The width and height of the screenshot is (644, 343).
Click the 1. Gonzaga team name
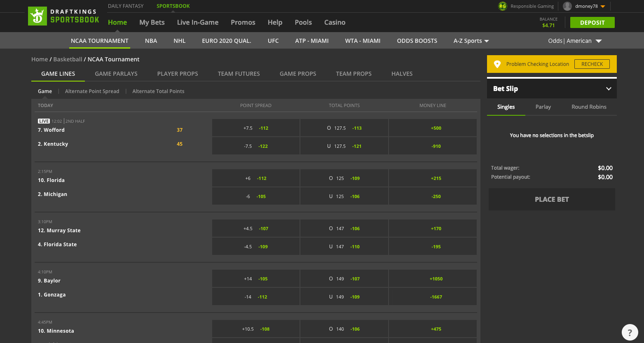pyautogui.click(x=52, y=295)
